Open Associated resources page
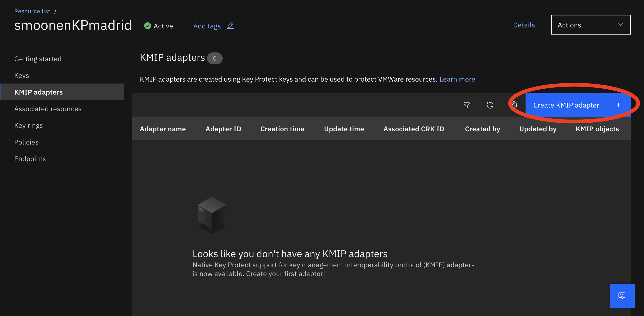 pos(48,109)
